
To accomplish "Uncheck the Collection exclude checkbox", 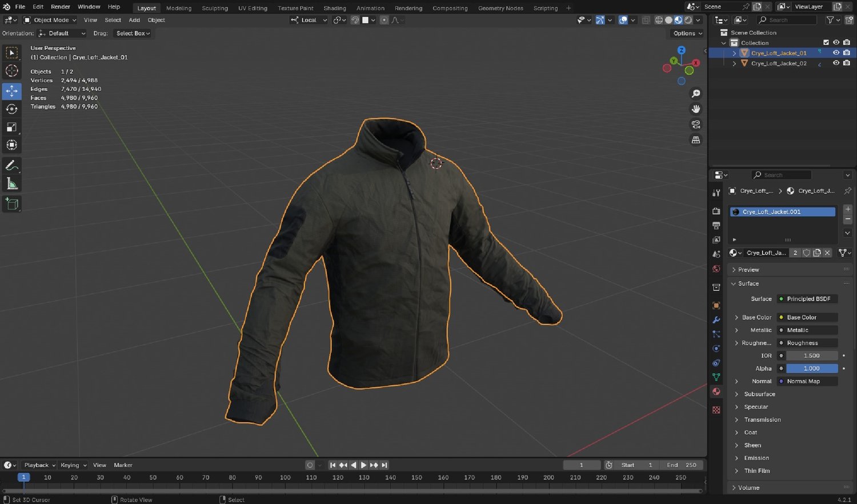I will click(826, 43).
